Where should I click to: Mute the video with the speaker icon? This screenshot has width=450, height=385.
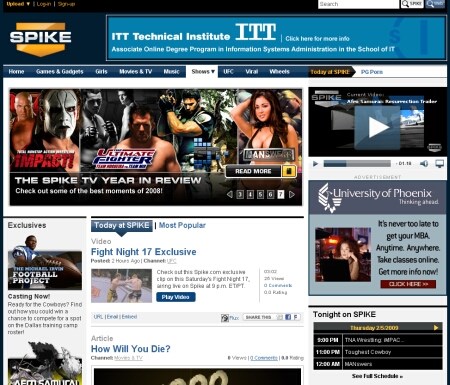[x=424, y=164]
